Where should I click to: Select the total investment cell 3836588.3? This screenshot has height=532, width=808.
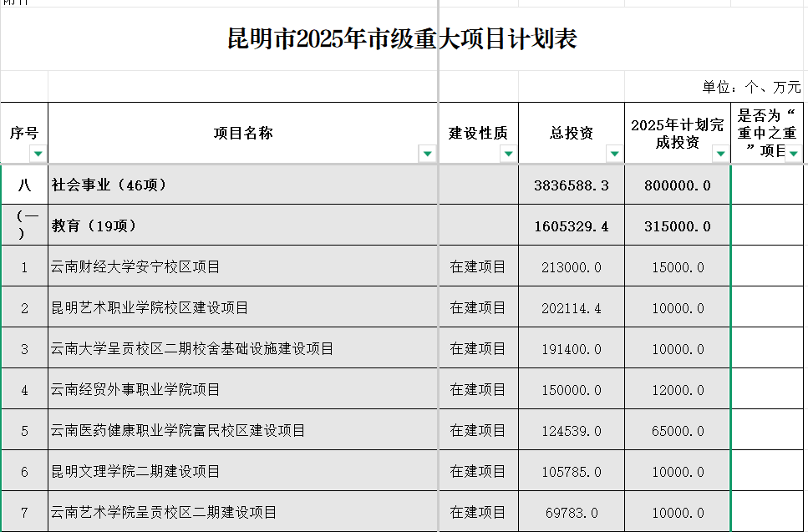572,185
